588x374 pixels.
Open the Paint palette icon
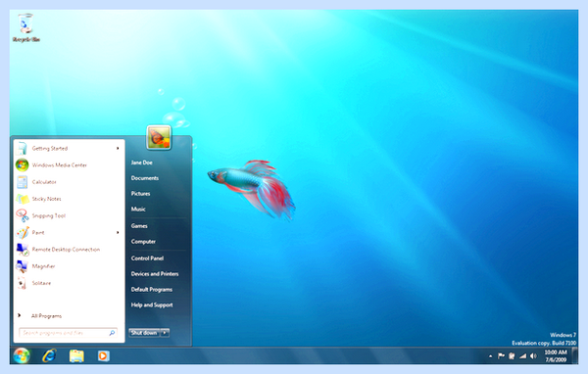coord(23,232)
